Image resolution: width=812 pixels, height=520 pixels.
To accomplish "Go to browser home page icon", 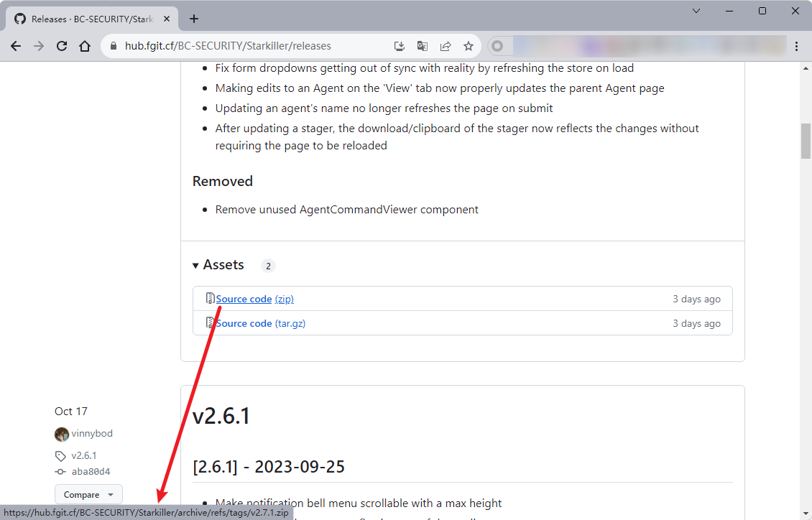I will [x=85, y=46].
